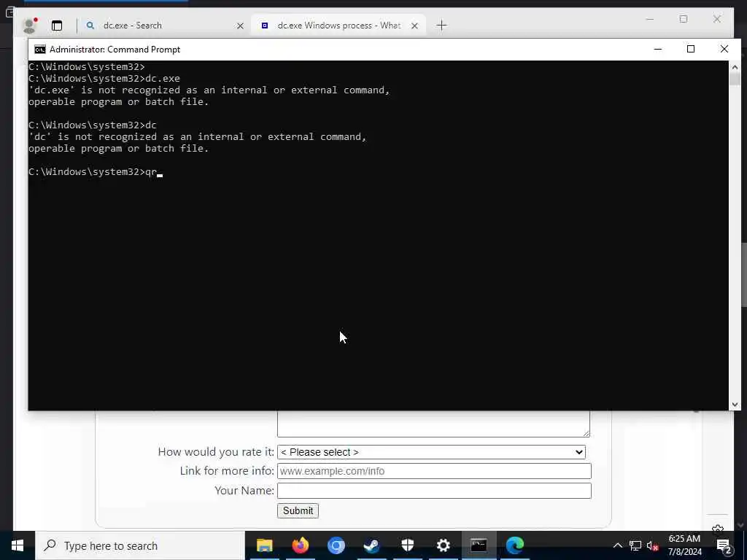Maximize the Edge browser window
The height and width of the screenshot is (560, 747).
pyautogui.click(x=684, y=19)
